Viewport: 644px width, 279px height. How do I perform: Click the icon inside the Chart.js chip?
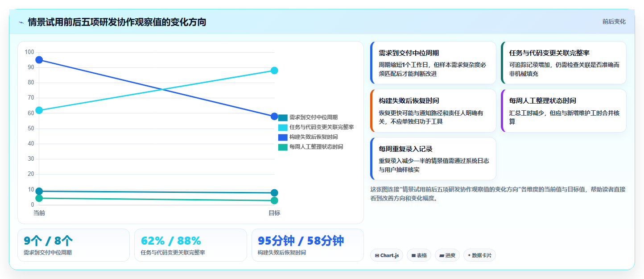pos(377,256)
